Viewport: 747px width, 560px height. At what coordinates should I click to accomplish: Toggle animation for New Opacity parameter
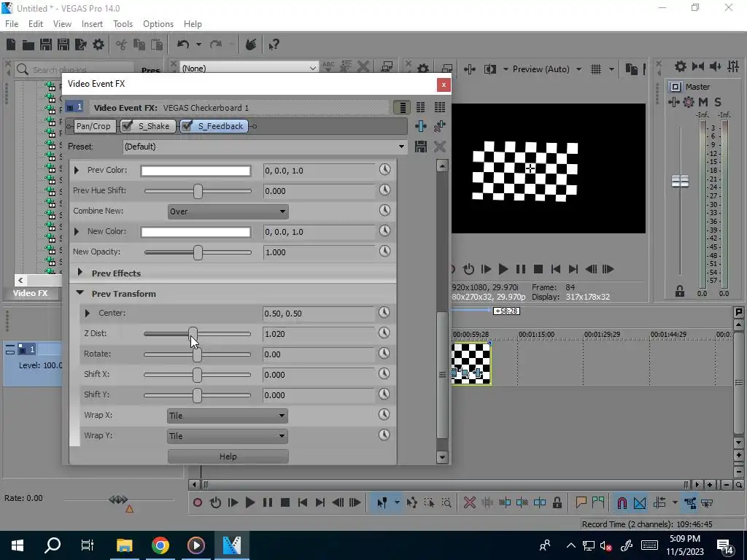point(384,252)
